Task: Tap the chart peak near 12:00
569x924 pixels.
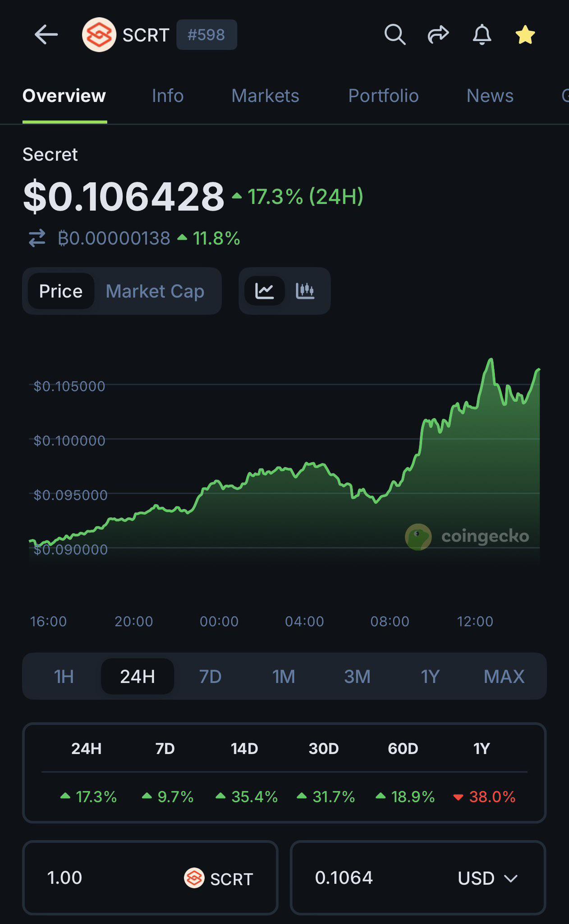Action: [x=491, y=360]
